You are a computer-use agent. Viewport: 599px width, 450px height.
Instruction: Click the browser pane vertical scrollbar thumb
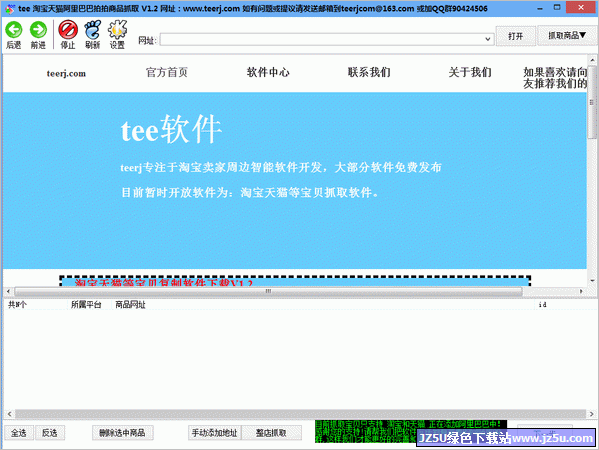tap(592, 102)
